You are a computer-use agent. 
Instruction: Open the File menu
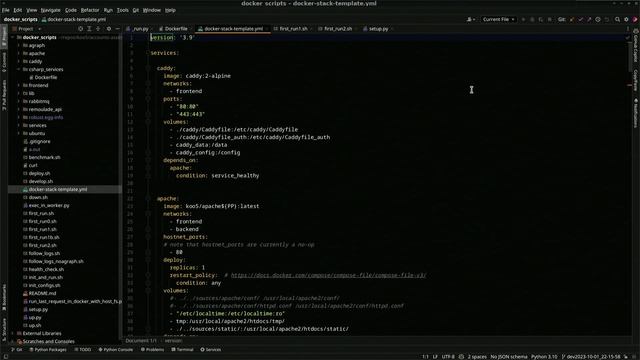click(x=6, y=10)
